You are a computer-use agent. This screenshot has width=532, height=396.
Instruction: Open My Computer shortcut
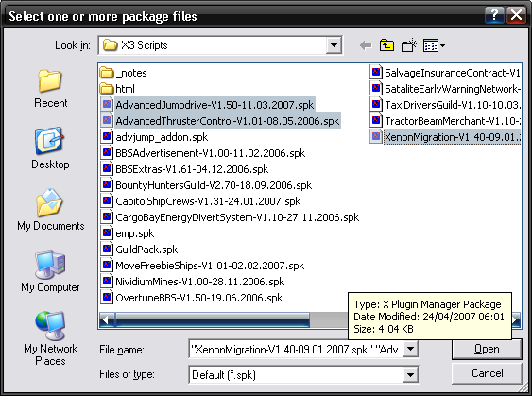coord(50,271)
